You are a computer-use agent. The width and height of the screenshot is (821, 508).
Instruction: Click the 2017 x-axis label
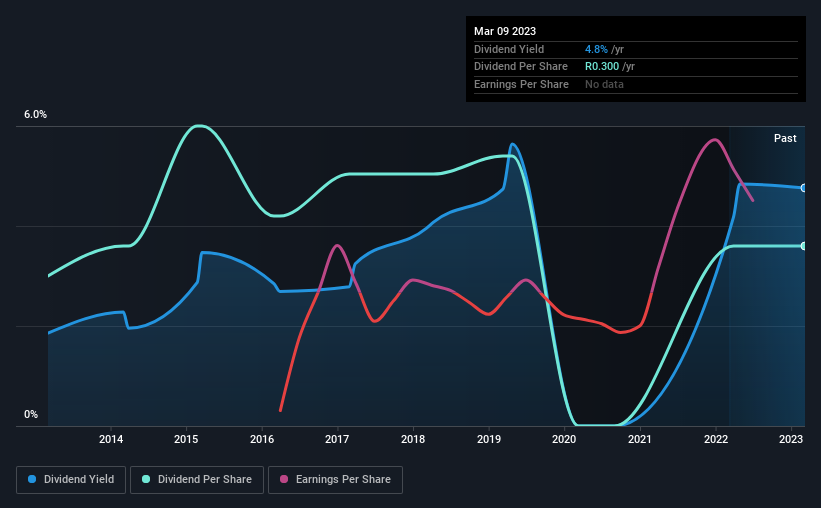[337, 439]
